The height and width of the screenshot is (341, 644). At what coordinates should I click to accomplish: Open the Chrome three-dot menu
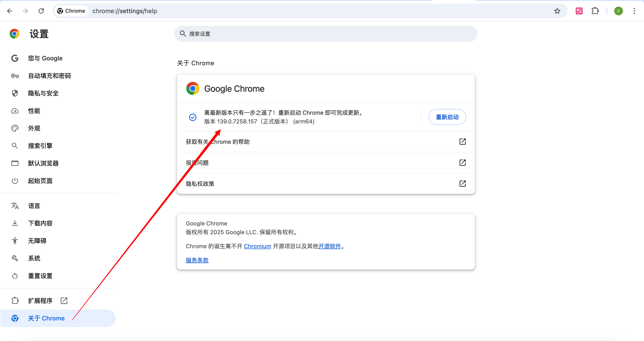pyautogui.click(x=634, y=11)
